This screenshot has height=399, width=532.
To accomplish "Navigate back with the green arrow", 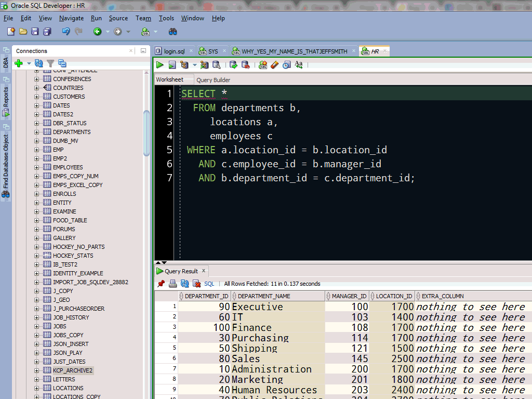I will pyautogui.click(x=97, y=32).
